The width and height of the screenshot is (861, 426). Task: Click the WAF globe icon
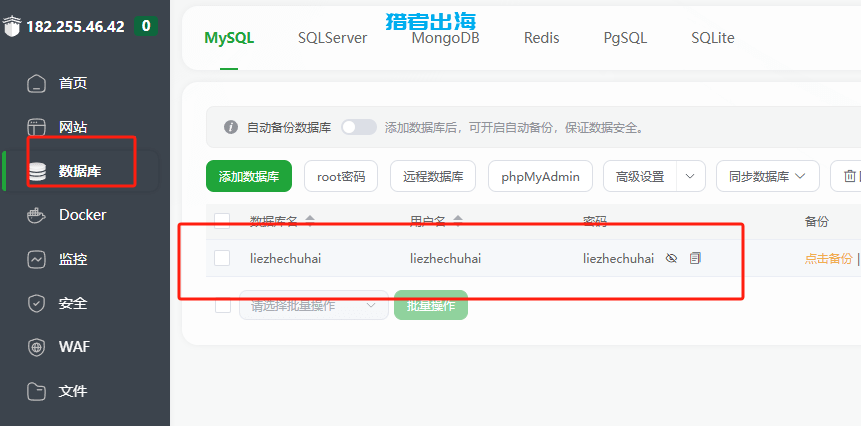[37, 347]
